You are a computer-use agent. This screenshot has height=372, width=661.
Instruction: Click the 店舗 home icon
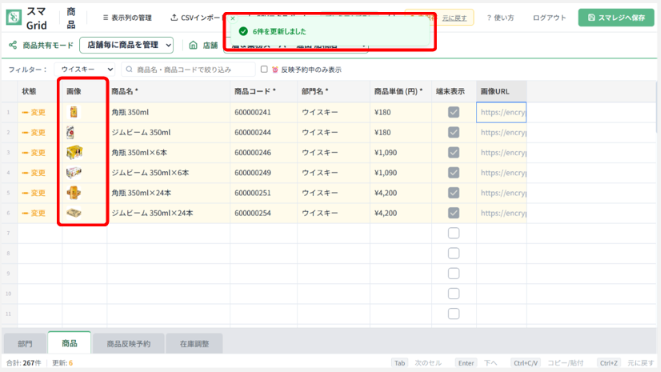193,45
